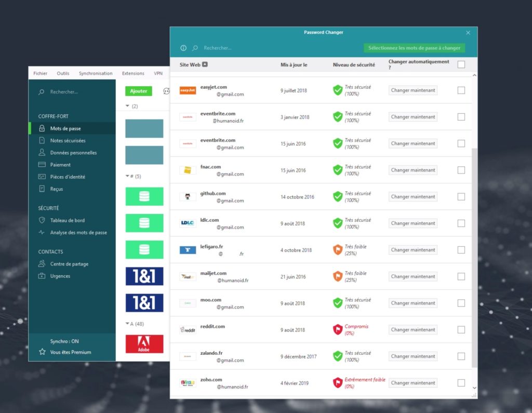Click the green Ajouter button
Screen dimensions: 532x413
click(138, 91)
